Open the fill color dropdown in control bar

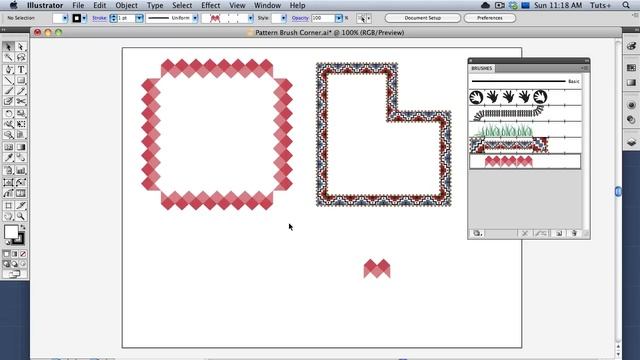click(x=65, y=18)
